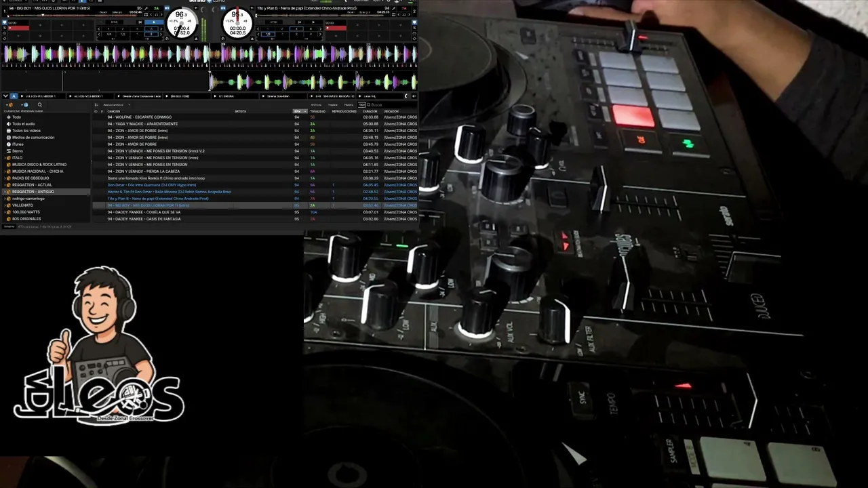
Task: Select the second side tab icon, left deck
Action: (x=5, y=28)
